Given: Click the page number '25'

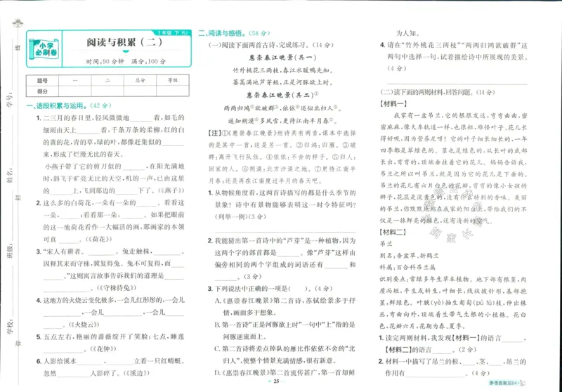Looking at the screenshot, I should (x=276, y=381).
